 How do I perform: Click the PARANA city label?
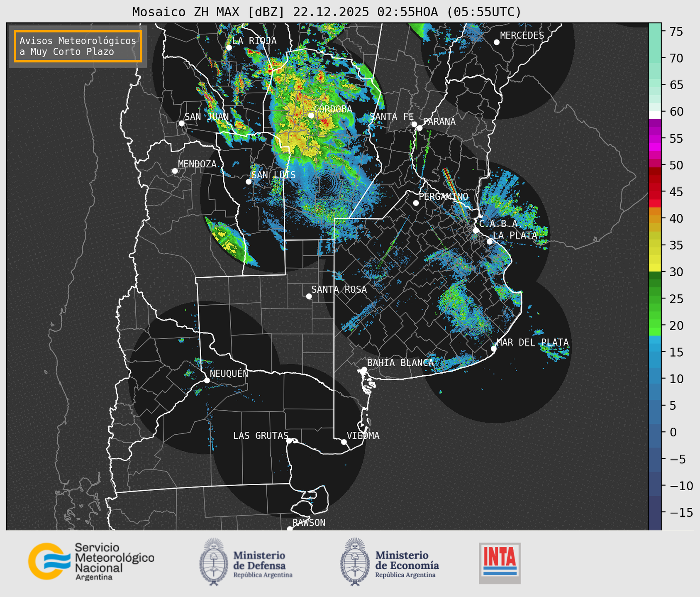(x=439, y=122)
